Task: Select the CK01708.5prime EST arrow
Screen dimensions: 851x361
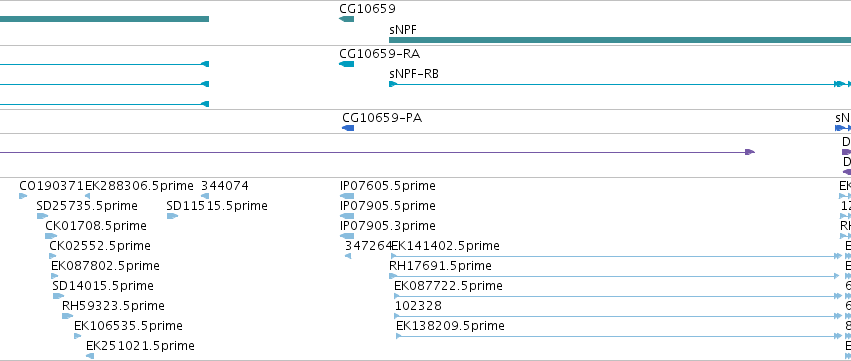Action: [x=51, y=236]
